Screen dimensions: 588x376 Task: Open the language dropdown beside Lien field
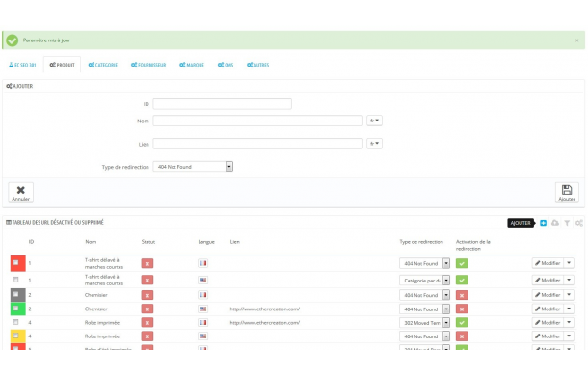tap(374, 144)
